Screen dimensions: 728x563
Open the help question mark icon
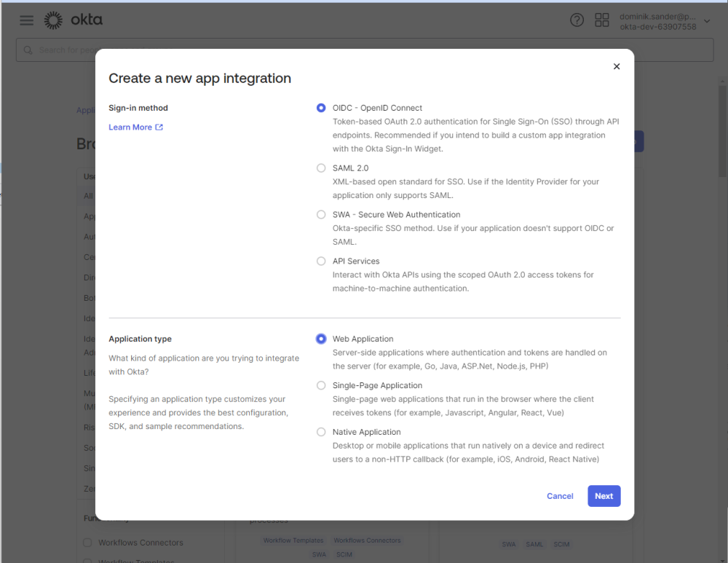577,20
